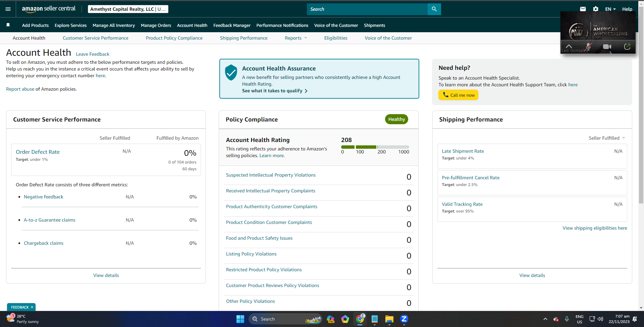The height and width of the screenshot is (327, 644).
Task: Click View shipping eligibilities here
Action: [595, 228]
